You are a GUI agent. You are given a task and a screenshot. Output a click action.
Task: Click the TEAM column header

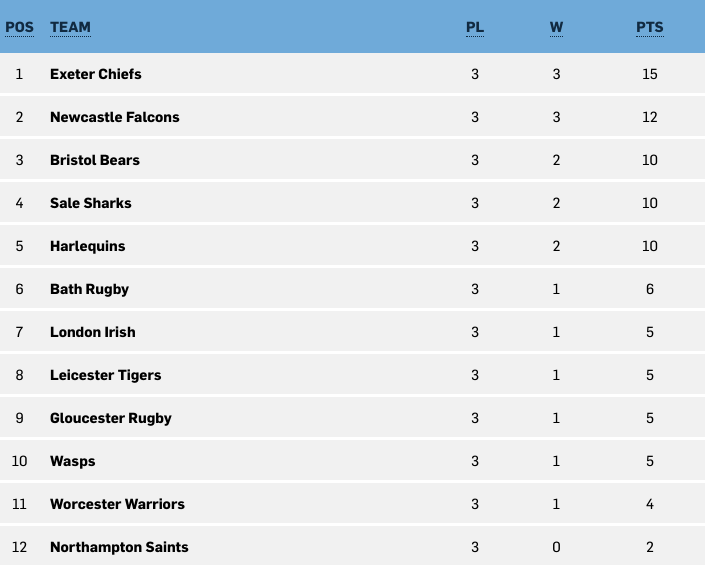70,27
